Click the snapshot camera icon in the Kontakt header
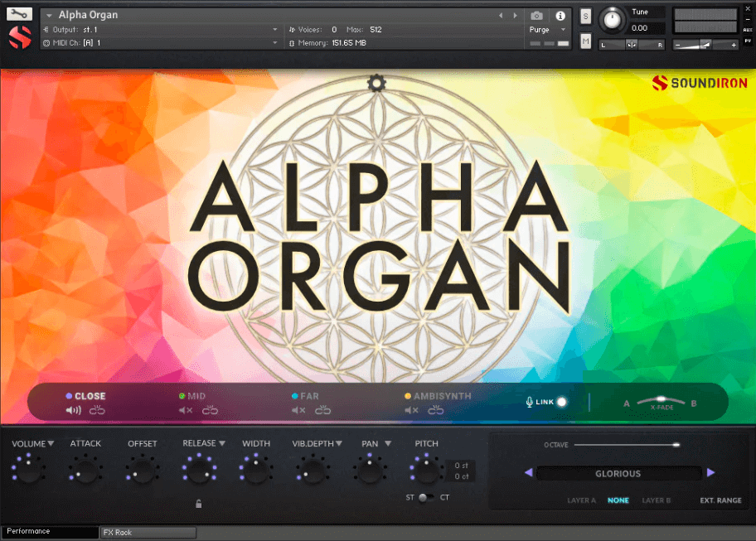Viewport: 756px width, 541px height. [x=536, y=14]
